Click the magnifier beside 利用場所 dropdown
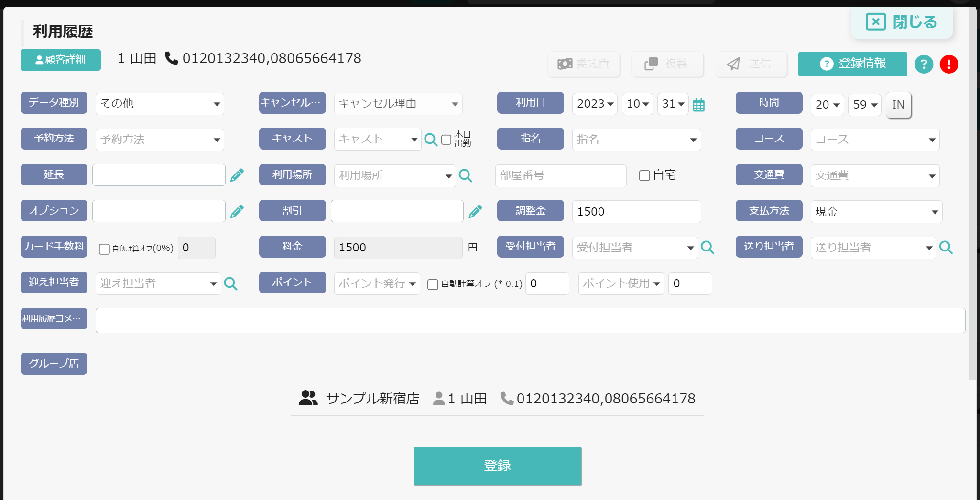This screenshot has height=500, width=980. pyautogui.click(x=465, y=175)
